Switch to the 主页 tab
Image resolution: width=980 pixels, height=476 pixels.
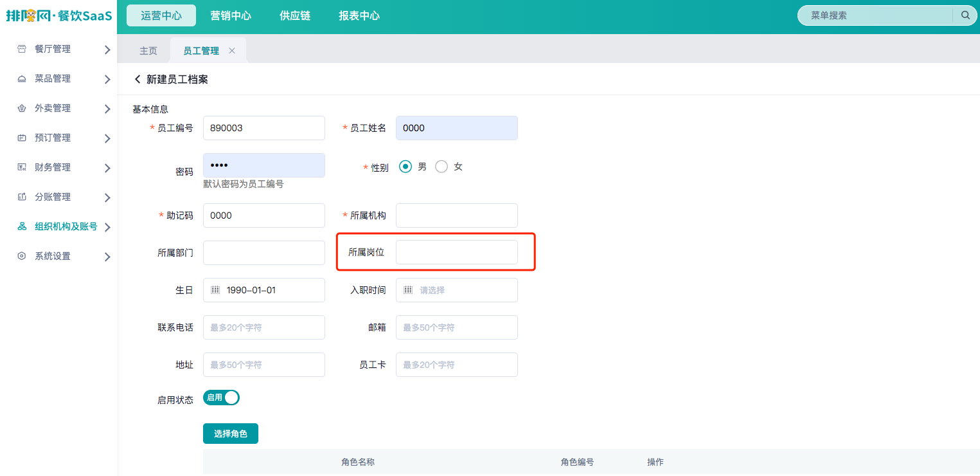coord(148,51)
